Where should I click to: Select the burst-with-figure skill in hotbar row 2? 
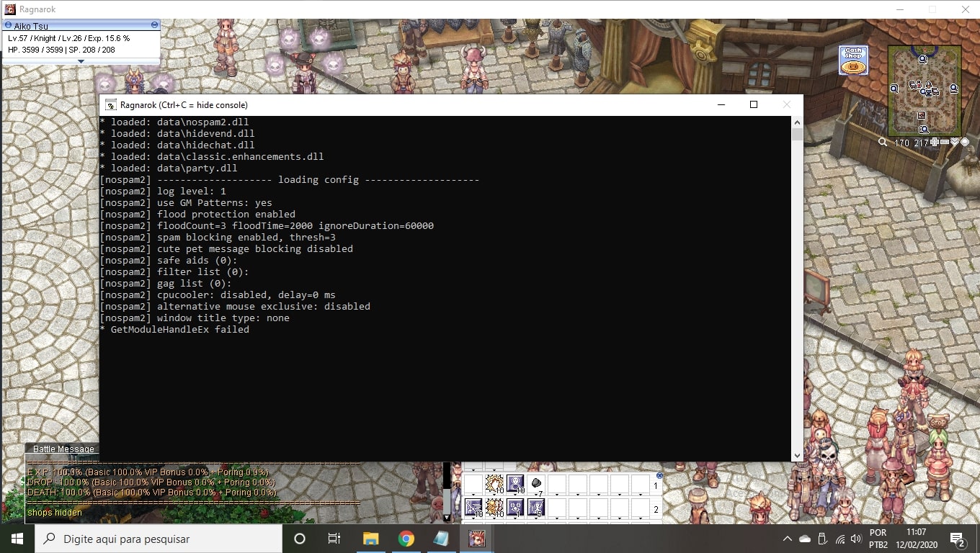pyautogui.click(x=494, y=508)
